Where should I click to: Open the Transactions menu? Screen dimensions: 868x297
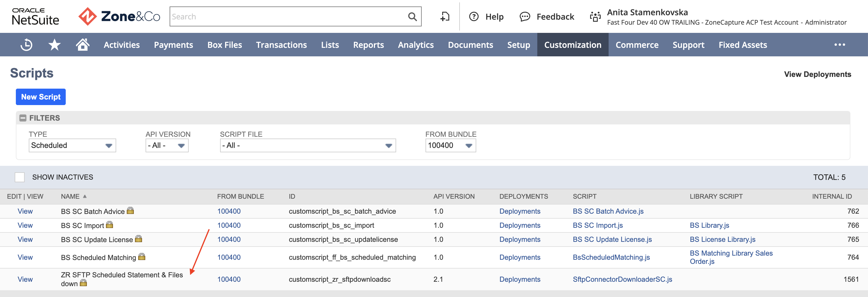coord(281,45)
